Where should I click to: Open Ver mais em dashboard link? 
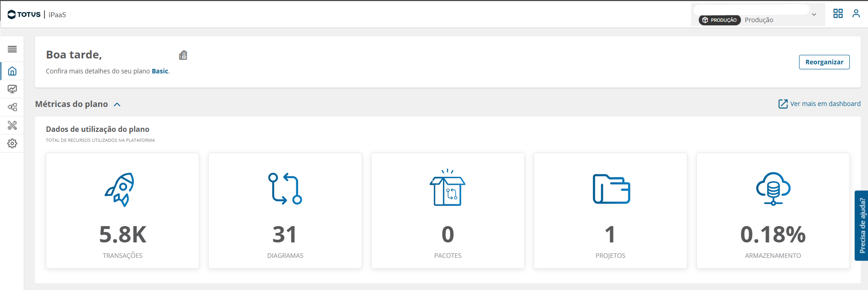tap(825, 104)
